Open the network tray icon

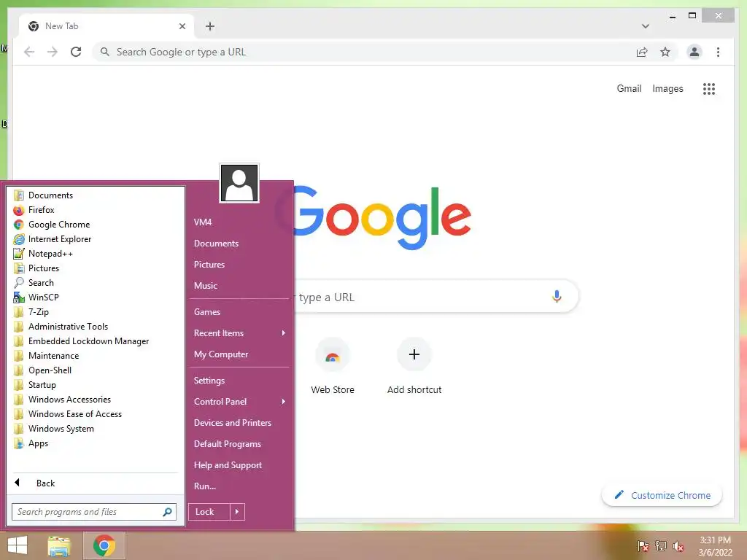point(661,546)
